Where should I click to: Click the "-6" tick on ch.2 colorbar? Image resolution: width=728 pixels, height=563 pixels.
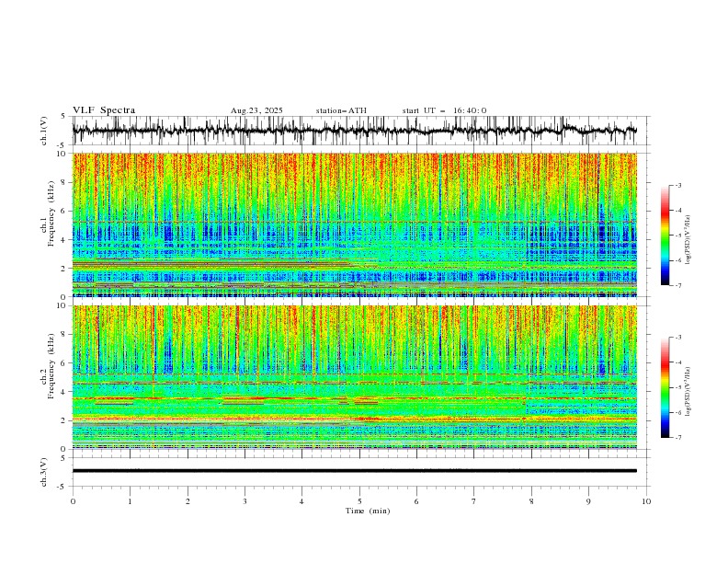pyautogui.click(x=678, y=412)
